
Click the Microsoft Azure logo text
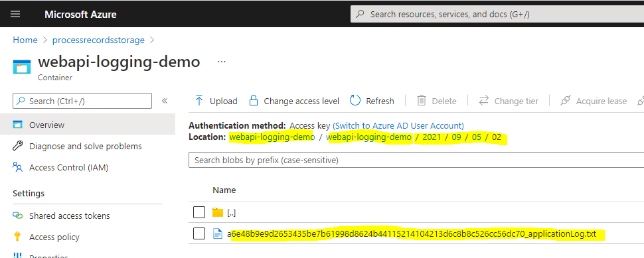pos(80,15)
